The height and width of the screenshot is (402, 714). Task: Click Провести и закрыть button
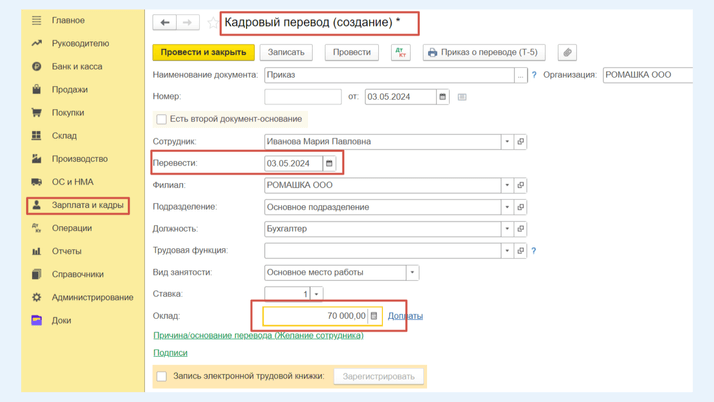tap(203, 52)
